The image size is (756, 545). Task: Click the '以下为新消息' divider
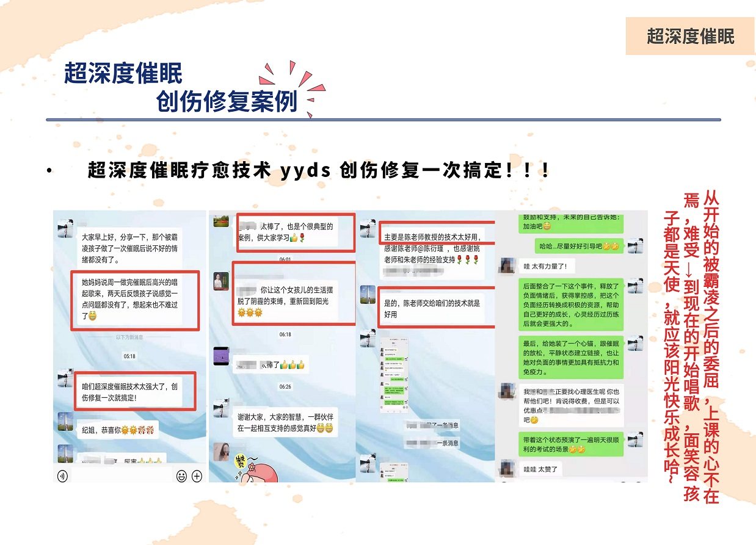tap(129, 337)
